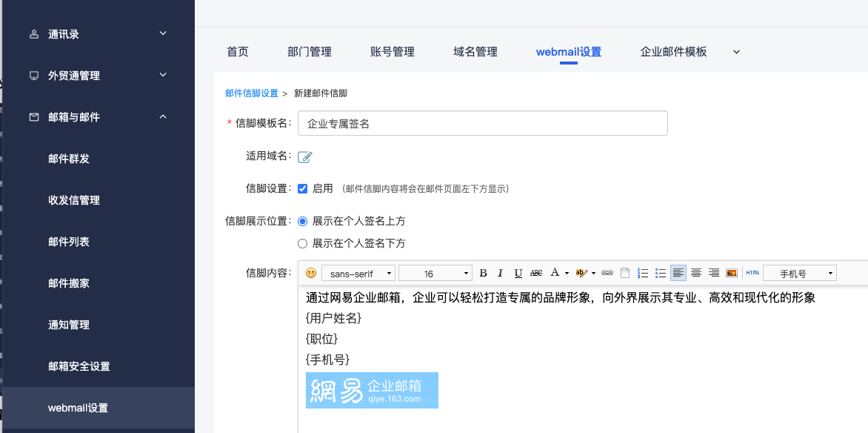Align text left in the editor

[678, 273]
